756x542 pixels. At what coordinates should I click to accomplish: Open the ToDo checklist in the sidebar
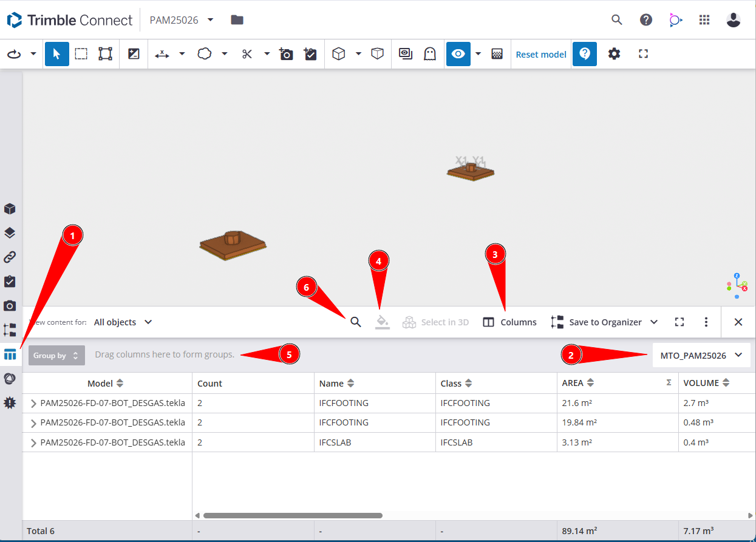click(x=10, y=282)
